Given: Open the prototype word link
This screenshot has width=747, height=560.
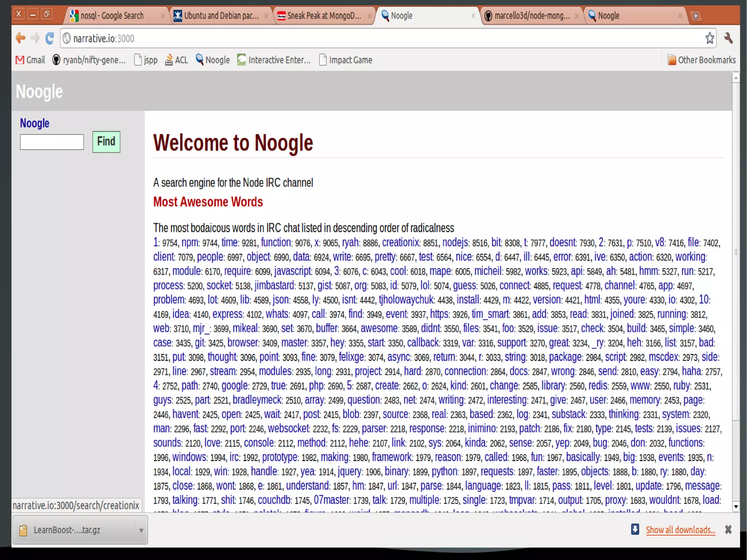Looking at the screenshot, I should pos(280,457).
